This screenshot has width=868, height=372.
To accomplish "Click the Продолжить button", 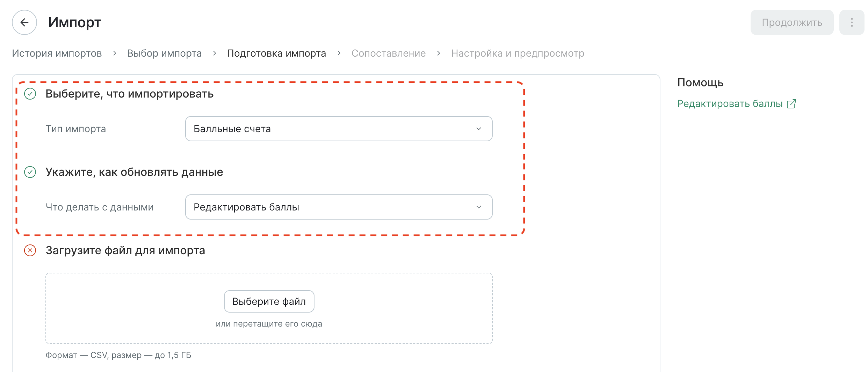I will coord(792,22).
